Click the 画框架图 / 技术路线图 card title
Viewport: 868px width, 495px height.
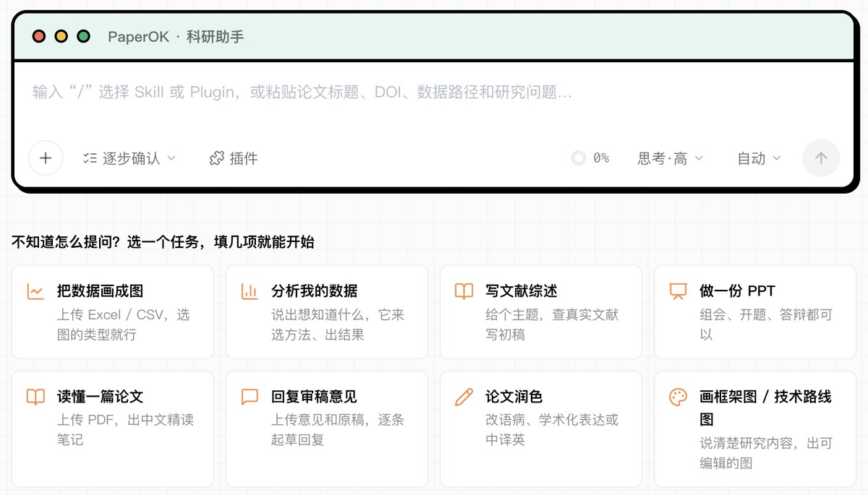tap(765, 408)
